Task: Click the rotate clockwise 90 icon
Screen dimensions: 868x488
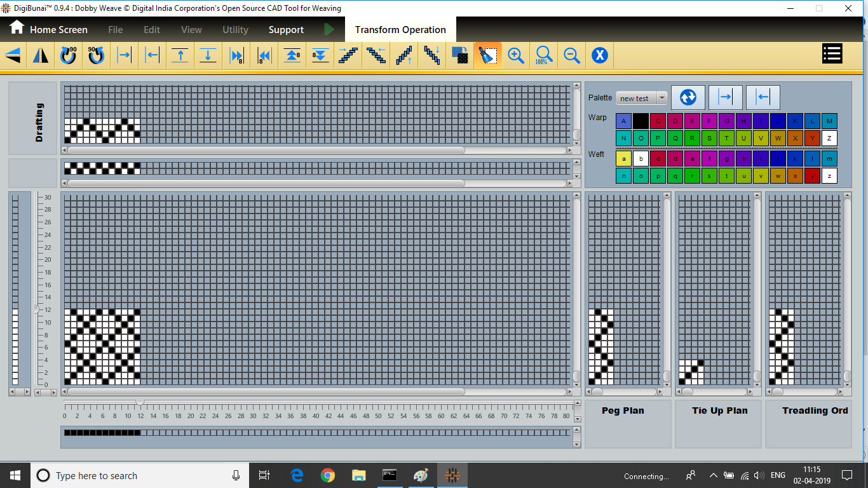Action: coord(68,56)
